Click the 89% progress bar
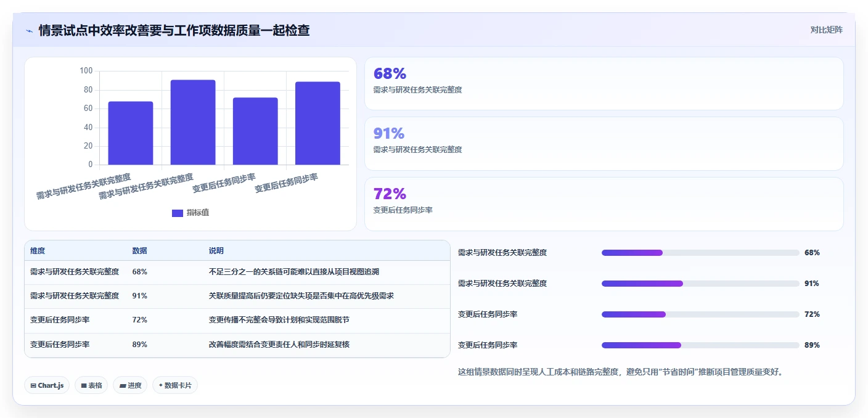The image size is (868, 418). pos(700,345)
